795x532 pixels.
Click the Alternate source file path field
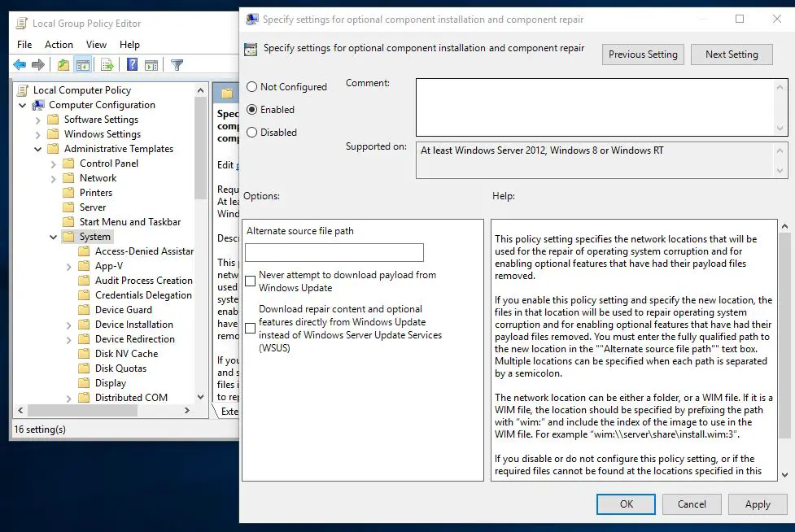(x=334, y=252)
